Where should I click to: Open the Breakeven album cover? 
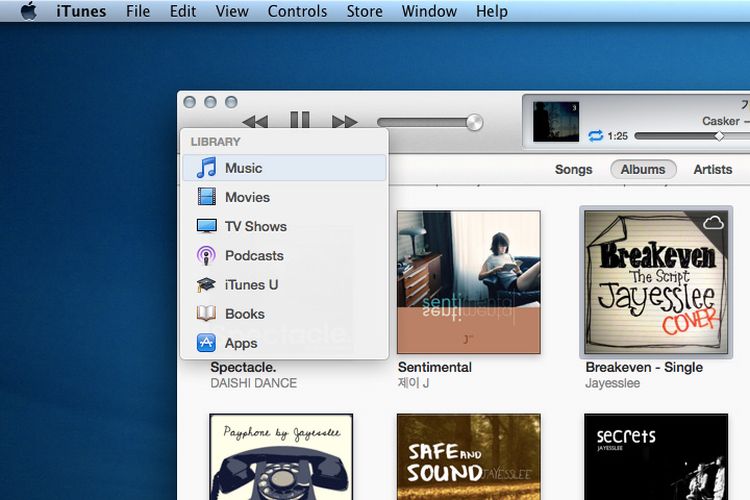pyautogui.click(x=656, y=282)
